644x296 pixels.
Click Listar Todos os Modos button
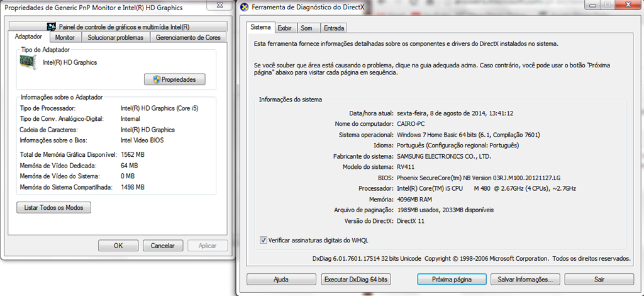54,208
